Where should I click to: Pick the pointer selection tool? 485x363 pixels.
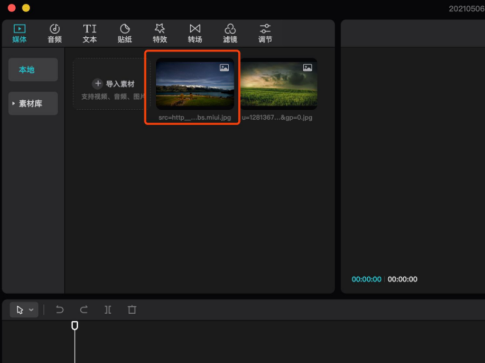(20, 310)
